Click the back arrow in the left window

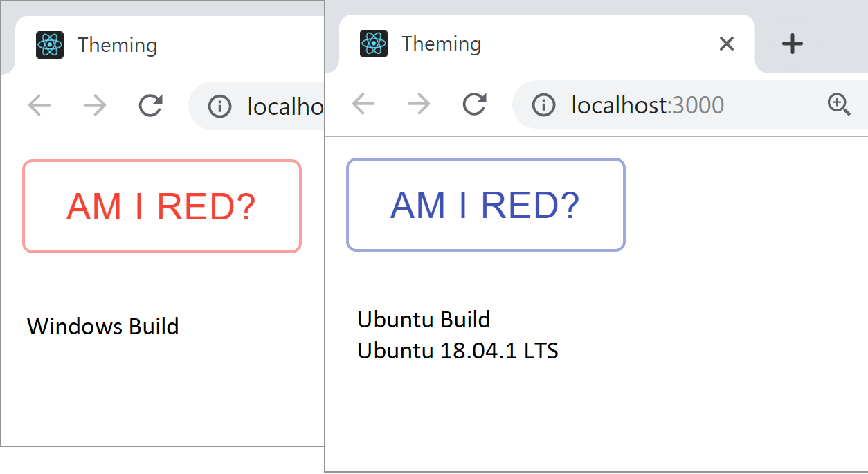(x=39, y=105)
